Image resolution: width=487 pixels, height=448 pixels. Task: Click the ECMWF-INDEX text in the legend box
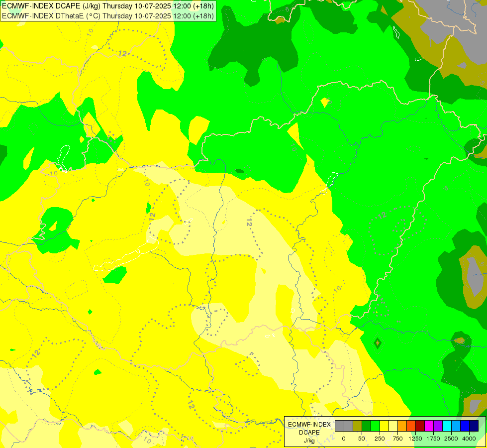pyautogui.click(x=309, y=425)
